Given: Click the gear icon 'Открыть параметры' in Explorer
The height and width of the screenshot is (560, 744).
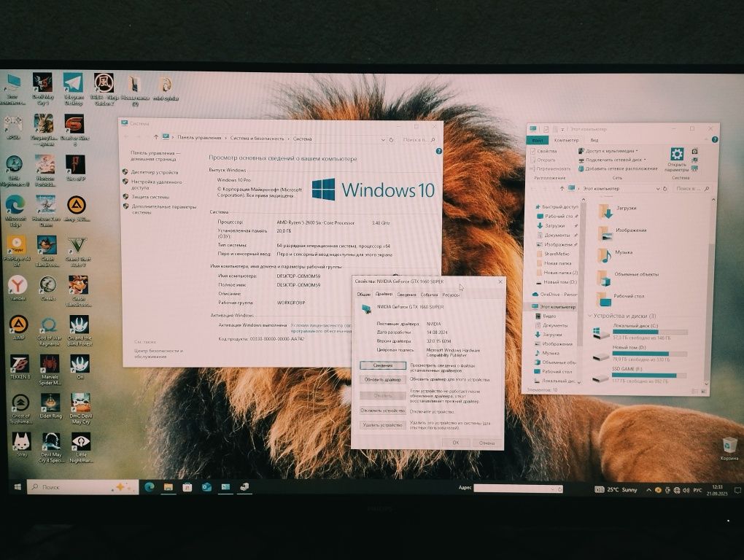Looking at the screenshot, I should [x=677, y=160].
